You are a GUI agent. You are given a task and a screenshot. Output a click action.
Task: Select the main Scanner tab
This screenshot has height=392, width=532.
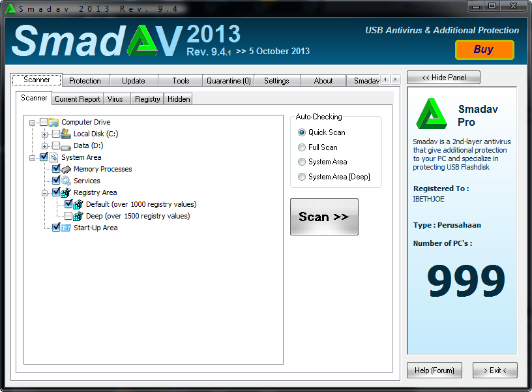[x=37, y=80]
